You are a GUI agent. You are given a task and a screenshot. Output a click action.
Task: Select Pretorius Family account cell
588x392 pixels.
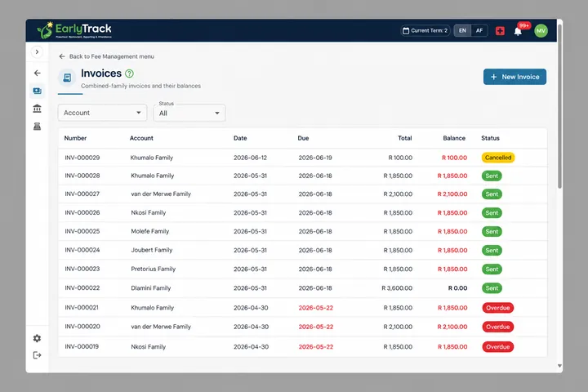[153, 269]
